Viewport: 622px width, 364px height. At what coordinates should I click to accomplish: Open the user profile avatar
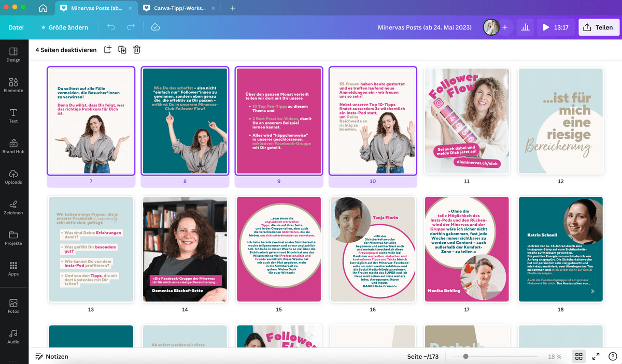click(x=491, y=27)
